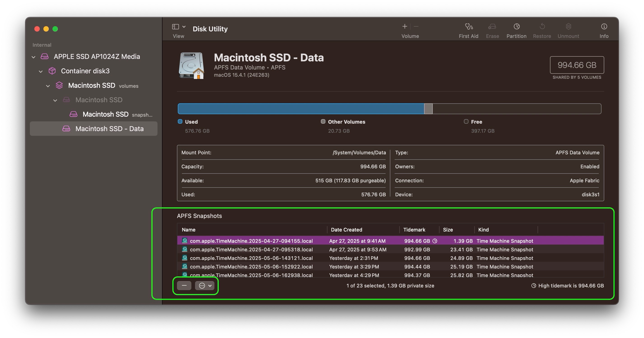The height and width of the screenshot is (338, 644).
Task: Collapse the APPLE SSD AP1024Z Media tree
Action: coord(33,57)
